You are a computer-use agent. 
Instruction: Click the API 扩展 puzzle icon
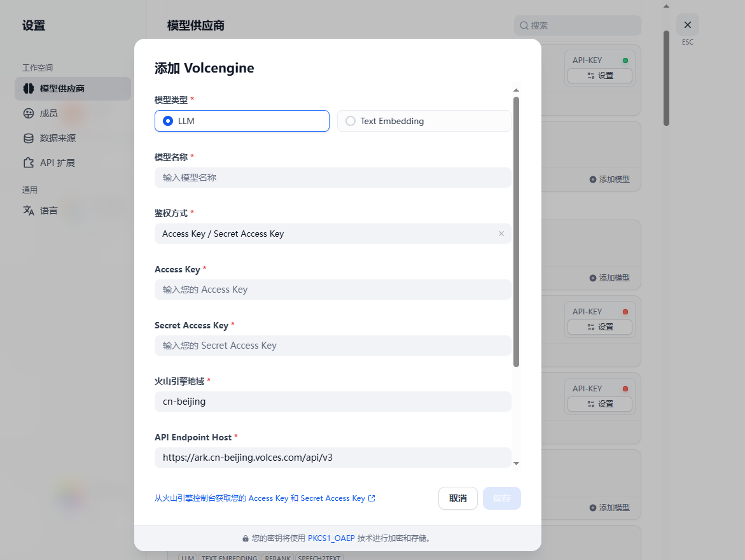tap(29, 163)
